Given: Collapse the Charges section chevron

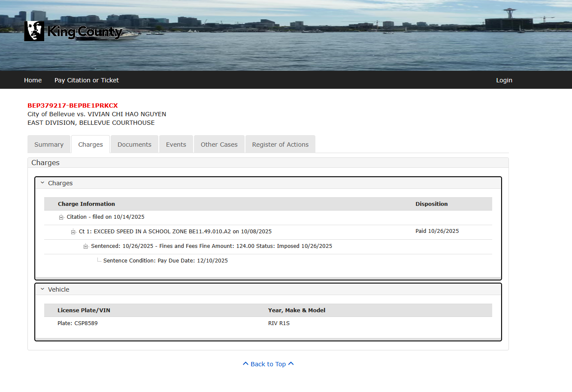Looking at the screenshot, I should [x=42, y=183].
